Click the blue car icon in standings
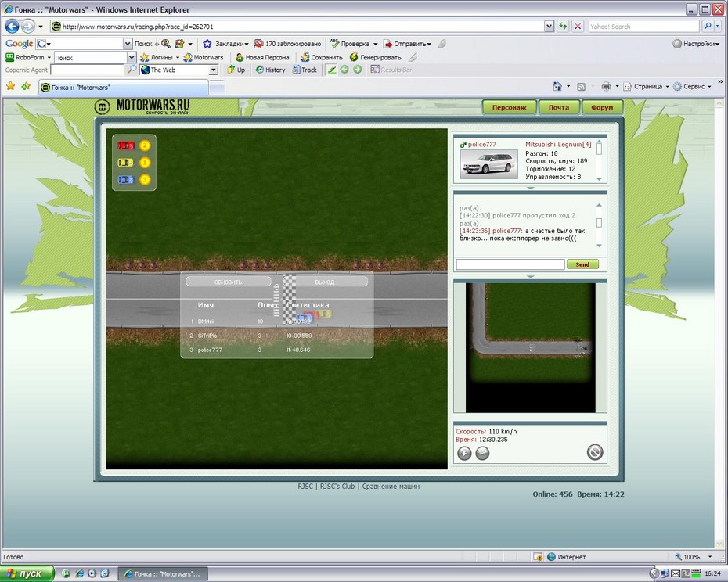 (125, 180)
